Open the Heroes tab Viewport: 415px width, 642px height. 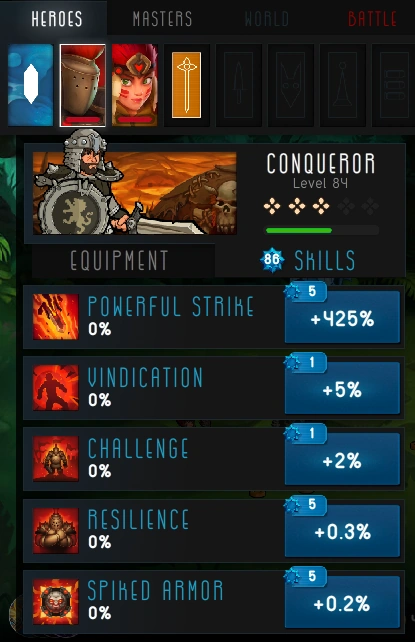click(56, 19)
